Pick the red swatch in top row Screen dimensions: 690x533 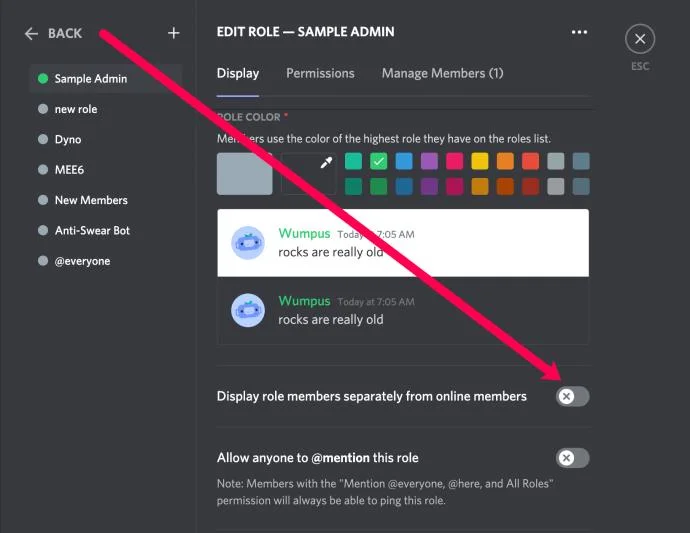(530, 161)
